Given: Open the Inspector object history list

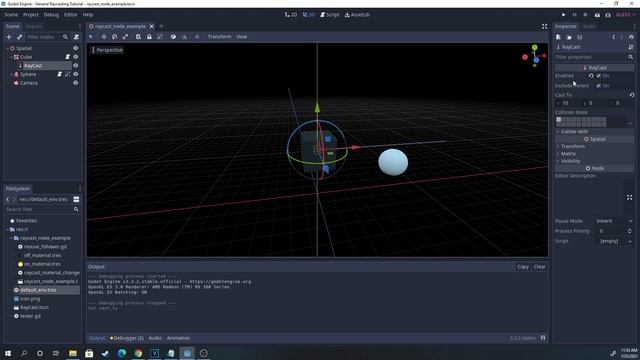Looking at the screenshot, I should [x=631, y=37].
